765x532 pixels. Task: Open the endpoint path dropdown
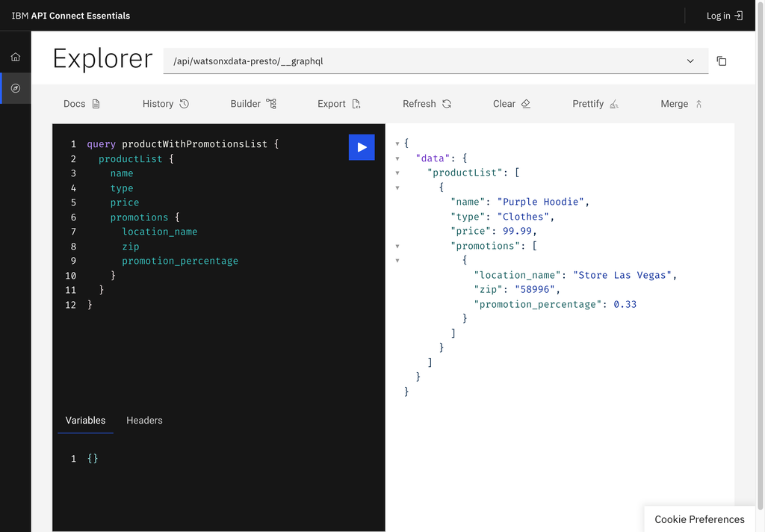coord(691,61)
